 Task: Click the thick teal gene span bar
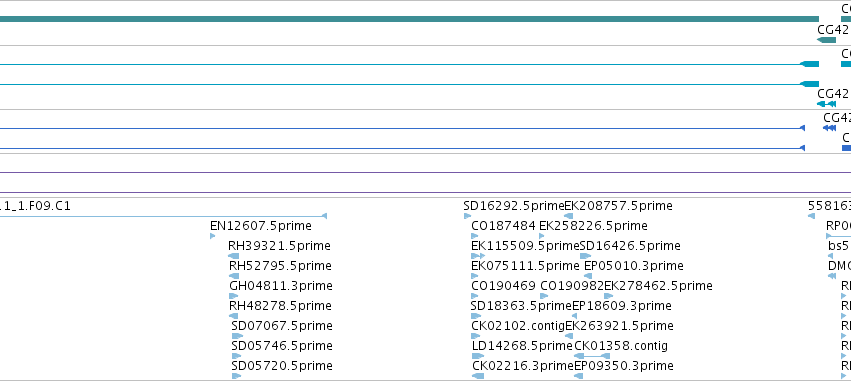pyautogui.click(x=409, y=19)
